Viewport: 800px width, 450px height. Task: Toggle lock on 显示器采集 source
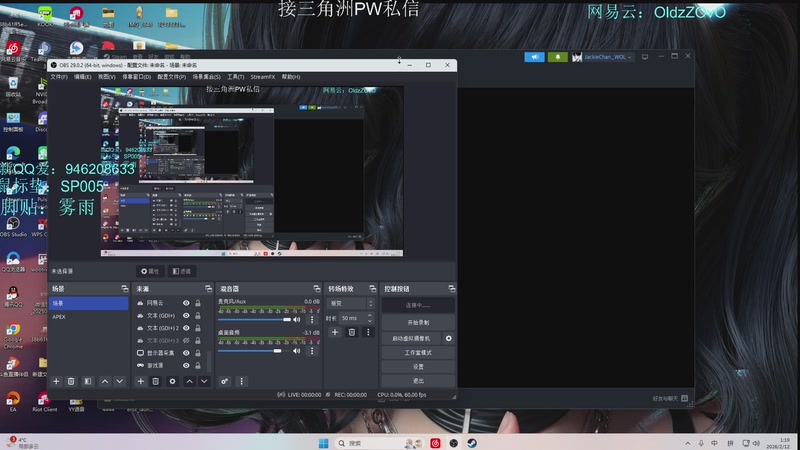tap(198, 353)
